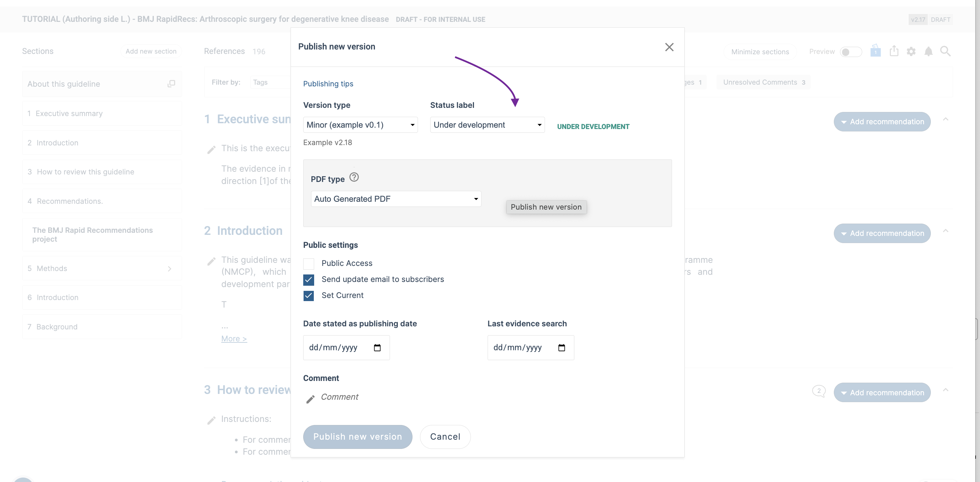Click the comment pencil edit icon
The image size is (980, 482).
[x=310, y=399]
